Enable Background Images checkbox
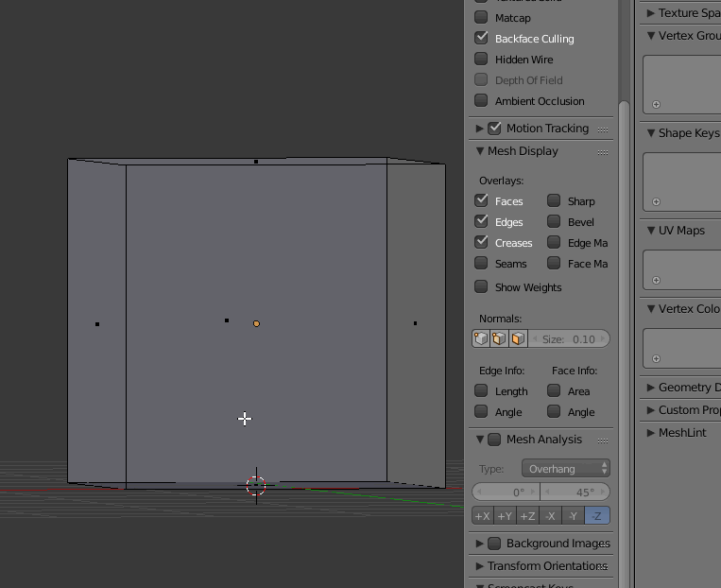This screenshot has width=721, height=588. pyautogui.click(x=494, y=544)
